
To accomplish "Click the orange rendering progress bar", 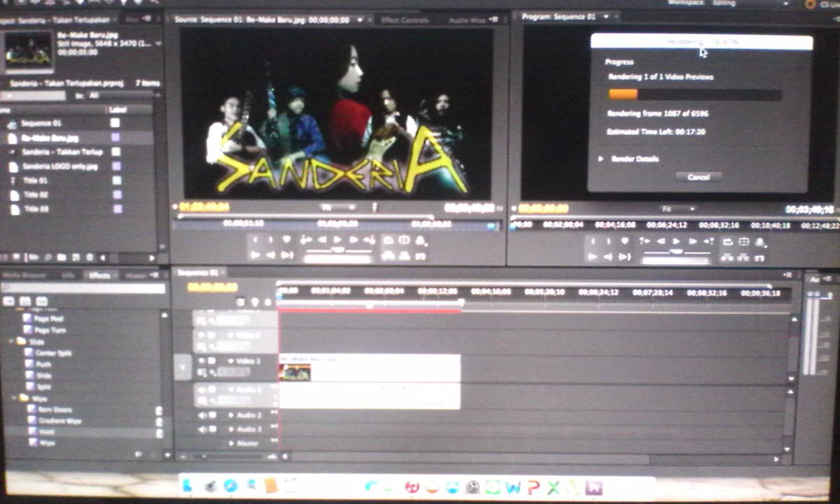I will coord(623,94).
